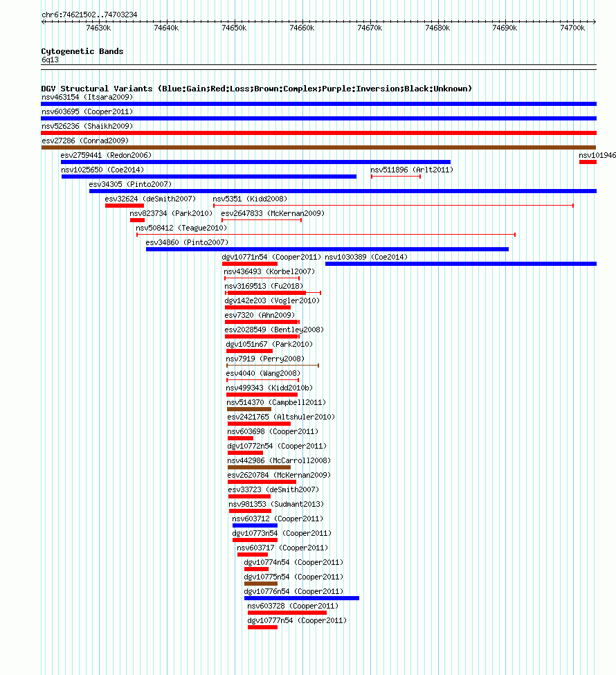Click dgv10774n54 (Cooper2011) label
Screen dimensions: 616x675
click(293, 563)
